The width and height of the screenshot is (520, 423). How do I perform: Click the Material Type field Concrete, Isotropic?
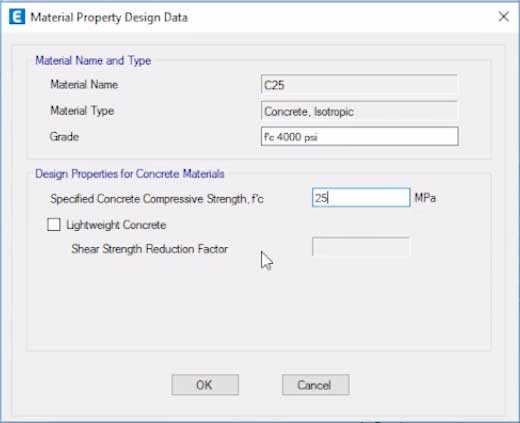click(x=359, y=111)
